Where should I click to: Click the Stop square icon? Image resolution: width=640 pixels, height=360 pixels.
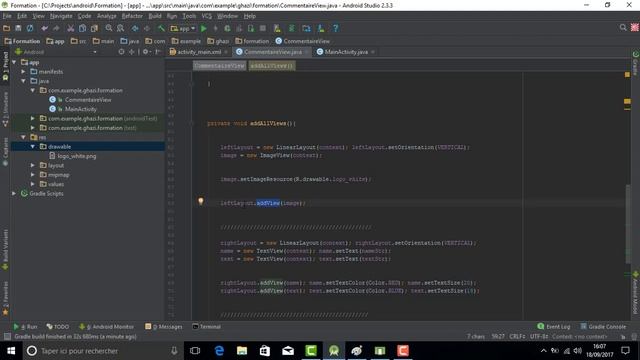(x=263, y=28)
